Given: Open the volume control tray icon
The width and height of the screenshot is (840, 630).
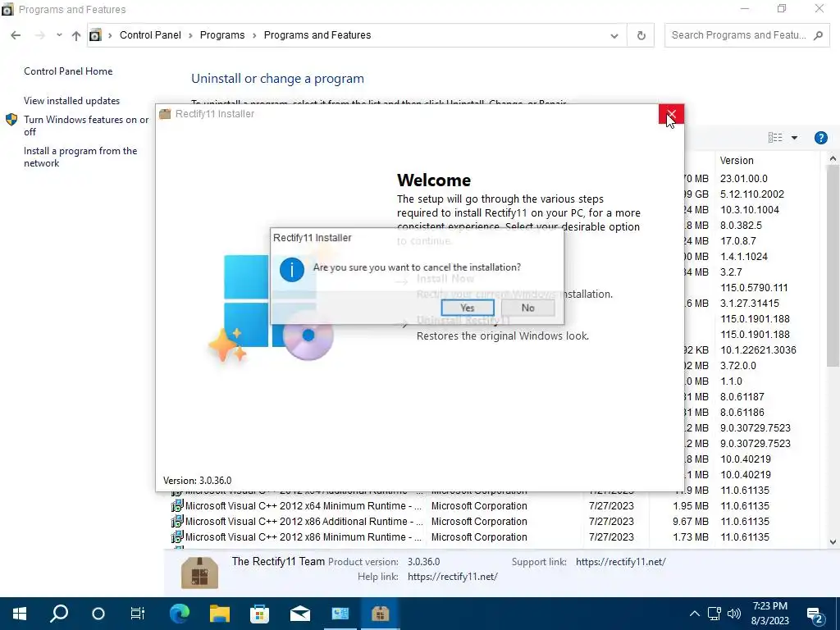Looking at the screenshot, I should coord(733,614).
